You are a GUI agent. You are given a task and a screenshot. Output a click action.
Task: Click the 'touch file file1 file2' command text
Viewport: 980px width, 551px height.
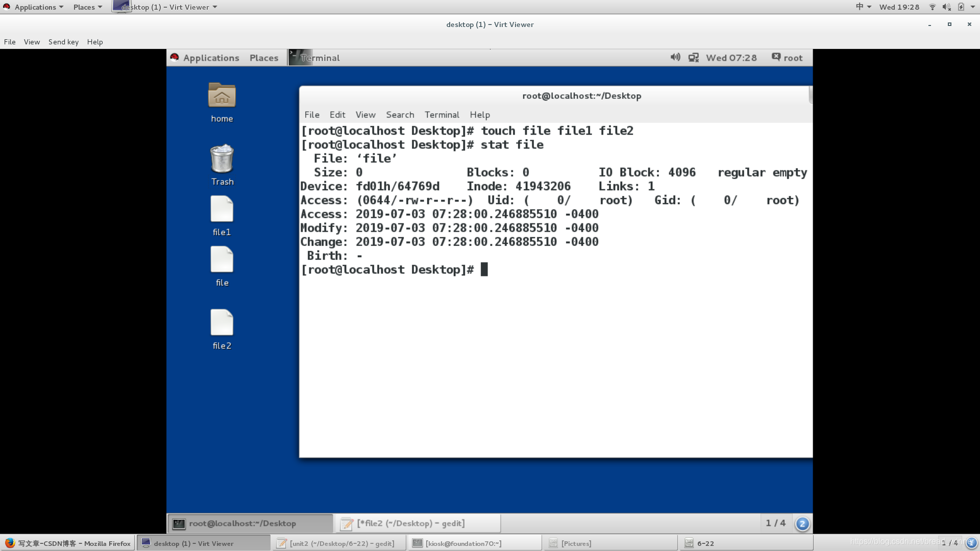click(x=557, y=131)
